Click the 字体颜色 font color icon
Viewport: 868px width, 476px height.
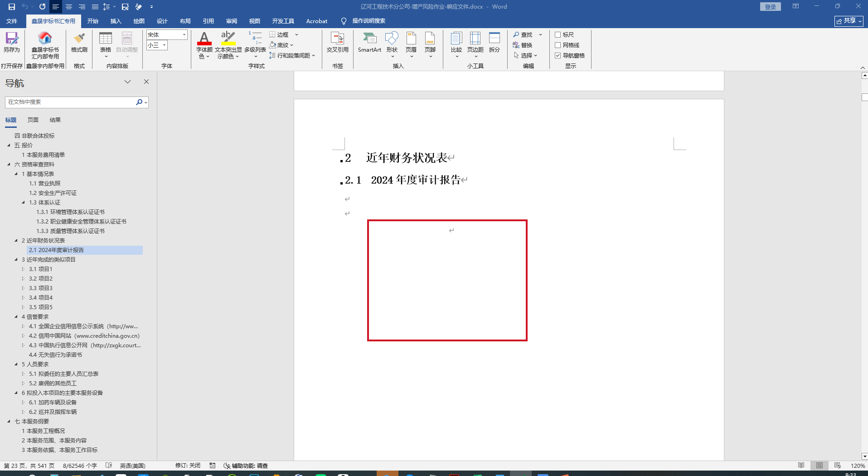204,45
